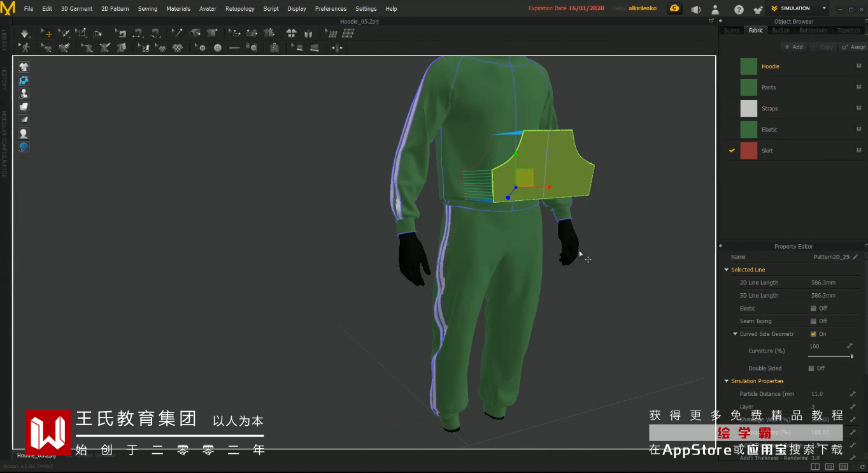Switch to 3D window layout icon

(x=830, y=467)
